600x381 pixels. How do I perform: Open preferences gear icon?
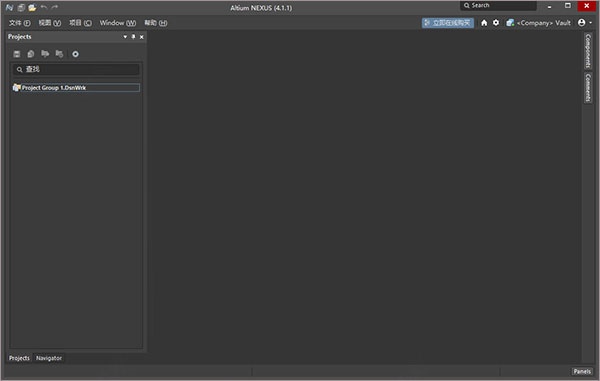pyautogui.click(x=496, y=23)
